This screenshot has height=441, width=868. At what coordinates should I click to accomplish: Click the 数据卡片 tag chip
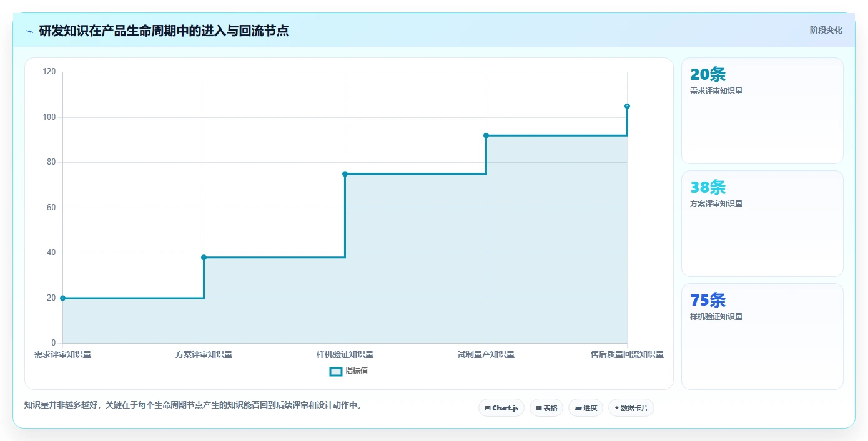631,408
